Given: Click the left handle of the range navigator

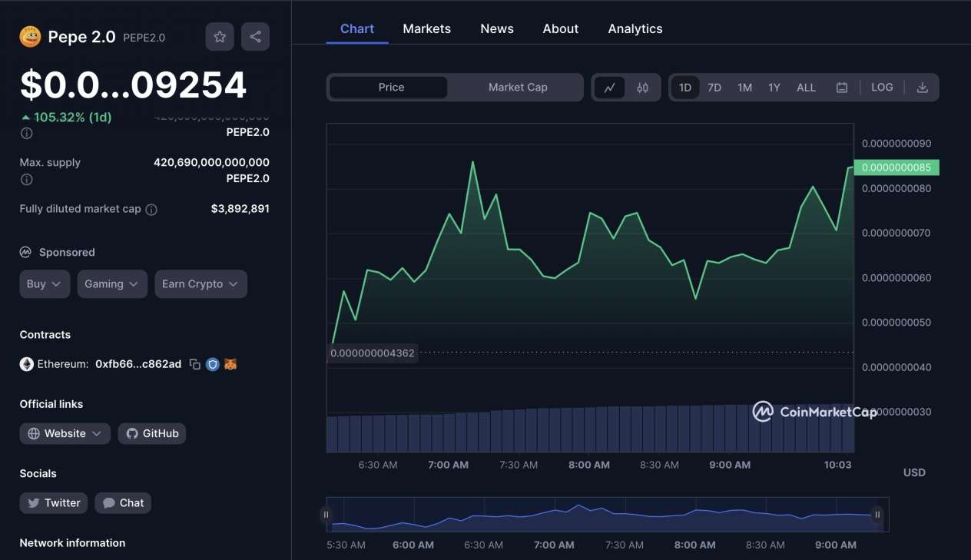Looking at the screenshot, I should coord(326,515).
